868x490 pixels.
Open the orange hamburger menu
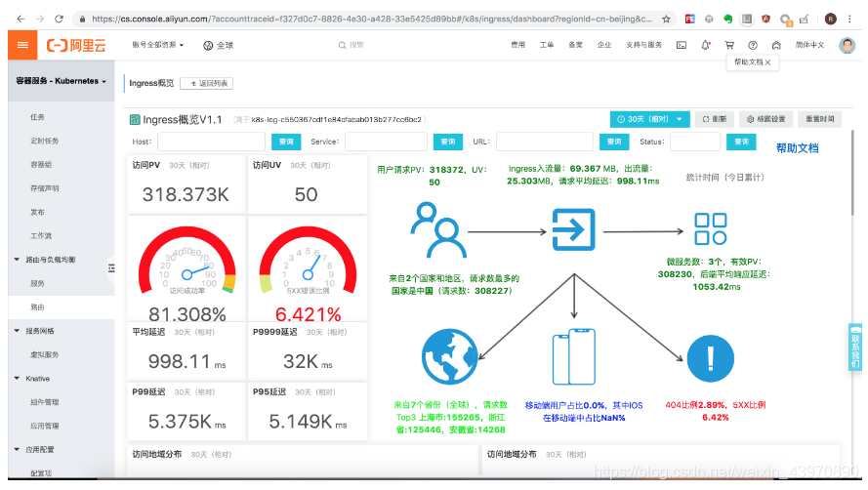22,45
